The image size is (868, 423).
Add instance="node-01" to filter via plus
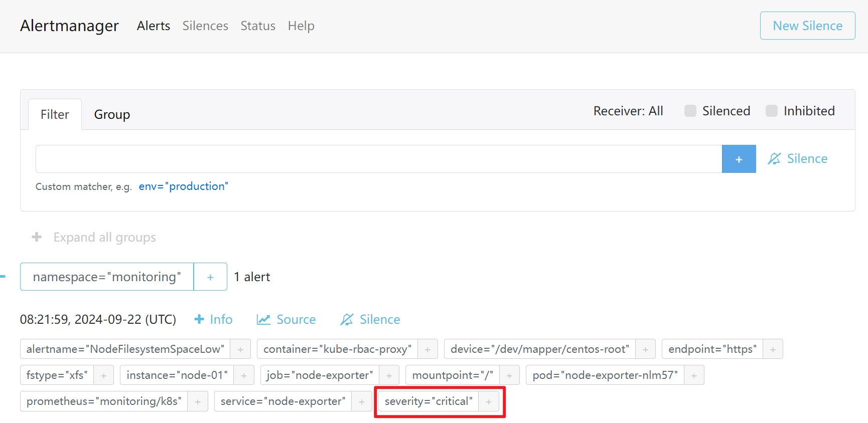[x=244, y=375]
